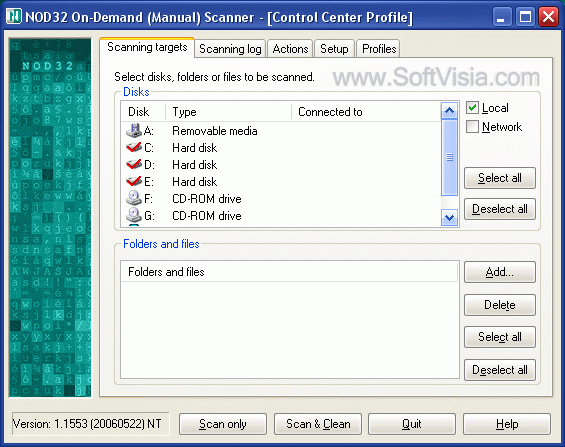Switch to the Scanning log tab
The width and height of the screenshot is (565, 447).
coord(230,49)
